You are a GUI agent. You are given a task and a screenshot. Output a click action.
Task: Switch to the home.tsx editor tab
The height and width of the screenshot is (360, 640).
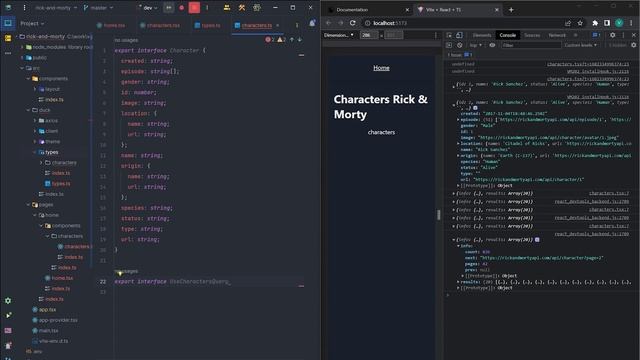[111, 25]
